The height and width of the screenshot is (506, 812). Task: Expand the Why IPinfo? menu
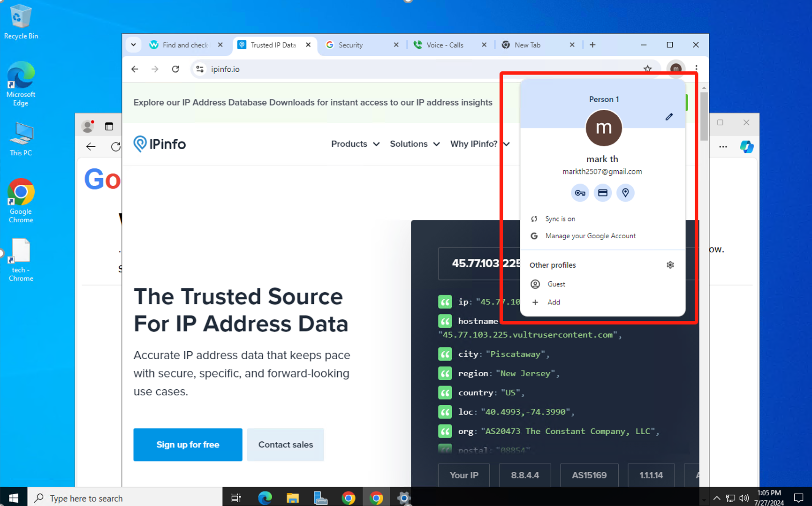tap(480, 144)
